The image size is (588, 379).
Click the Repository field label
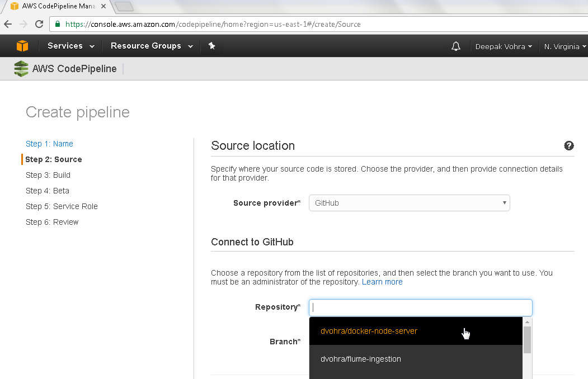coord(277,307)
